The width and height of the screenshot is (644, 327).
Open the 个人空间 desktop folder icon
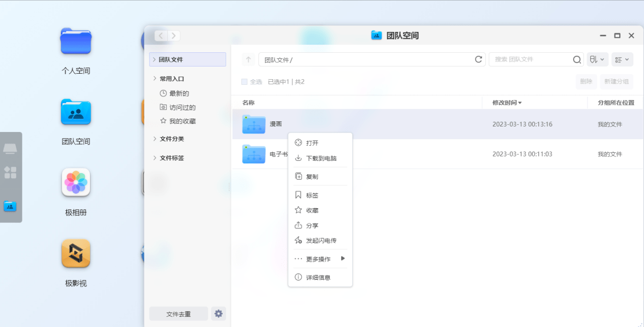[76, 41]
